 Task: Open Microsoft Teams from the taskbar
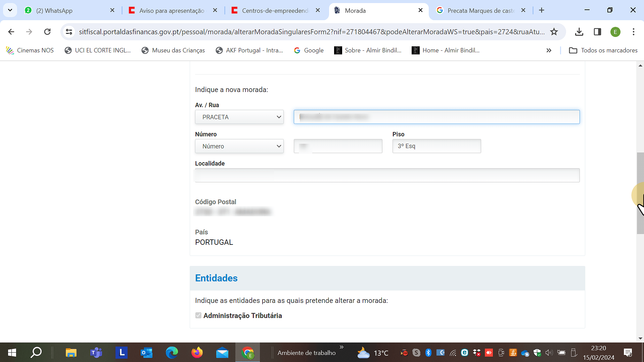[x=96, y=353]
